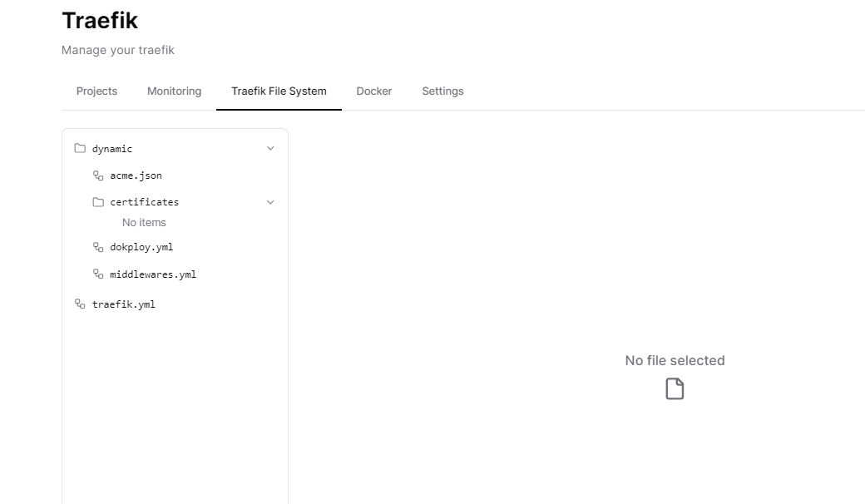Go to the Settings tab
Image resolution: width=865 pixels, height=504 pixels.
pyautogui.click(x=442, y=91)
